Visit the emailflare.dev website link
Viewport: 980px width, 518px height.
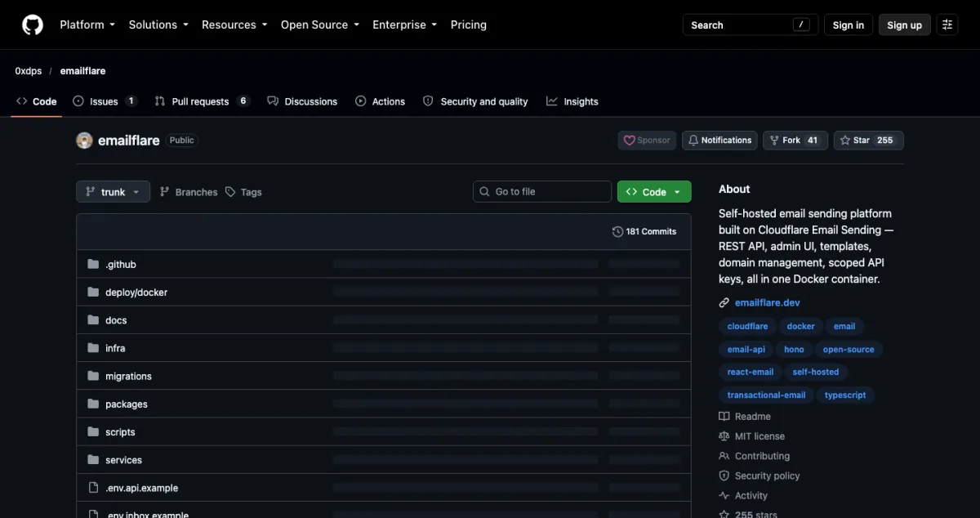click(x=768, y=302)
